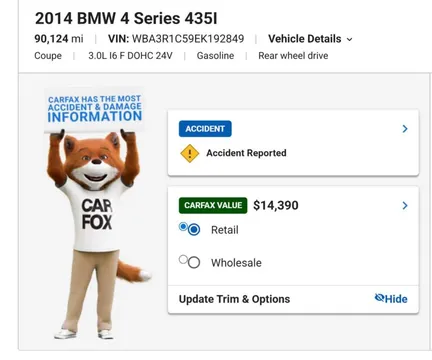This screenshot has width=432, height=360.
Task: Click the Vehicle Details chevron arrow
Action: (x=349, y=40)
